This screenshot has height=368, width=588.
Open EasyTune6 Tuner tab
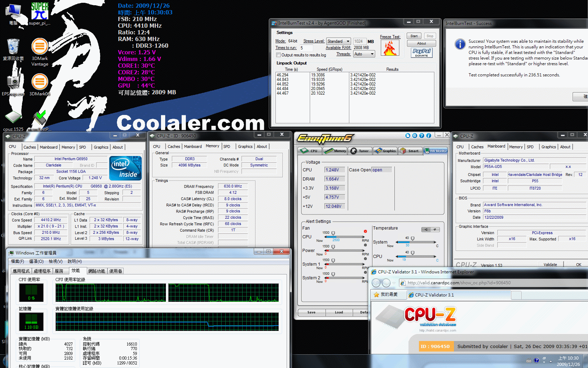[x=360, y=151]
